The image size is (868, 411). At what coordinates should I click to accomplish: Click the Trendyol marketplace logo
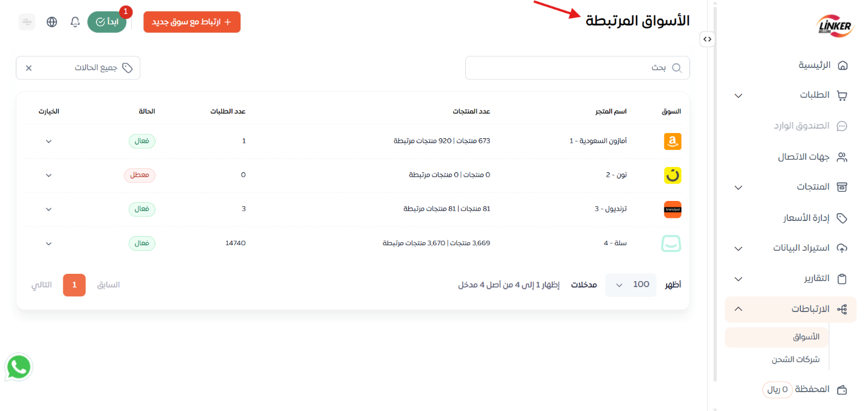(672, 209)
